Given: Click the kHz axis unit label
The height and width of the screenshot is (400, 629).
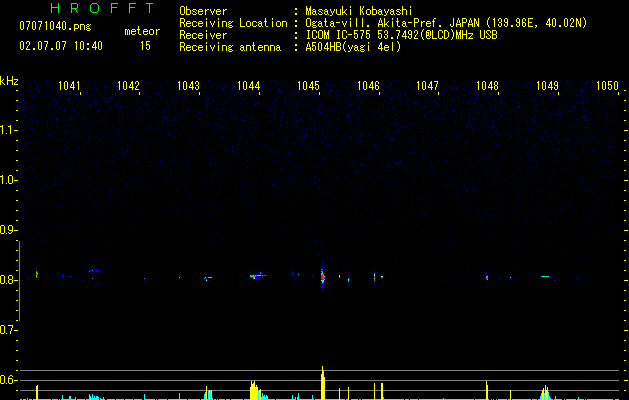Looking at the screenshot, I should tap(9, 81).
